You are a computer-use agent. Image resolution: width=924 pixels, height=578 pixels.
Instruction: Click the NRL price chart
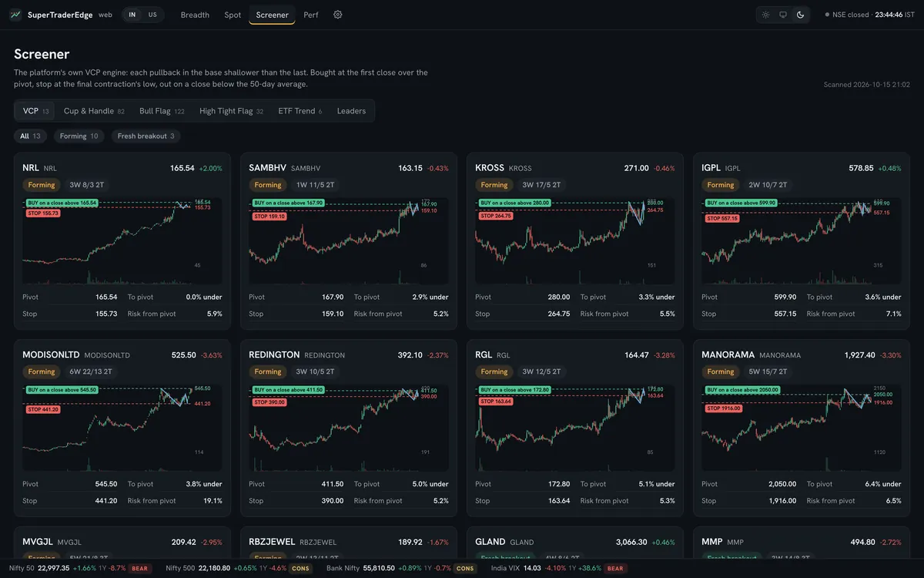(122, 240)
